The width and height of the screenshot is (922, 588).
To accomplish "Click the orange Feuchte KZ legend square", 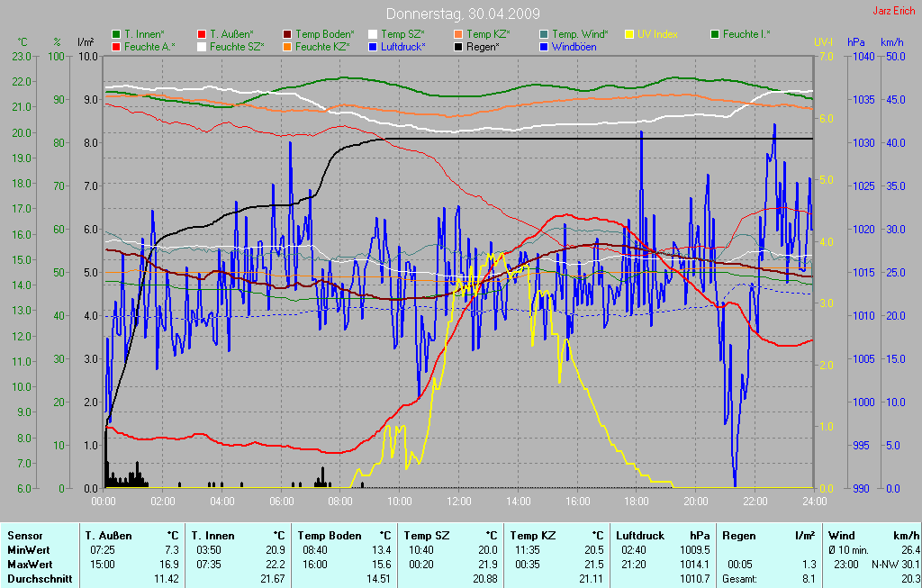I will [287, 46].
